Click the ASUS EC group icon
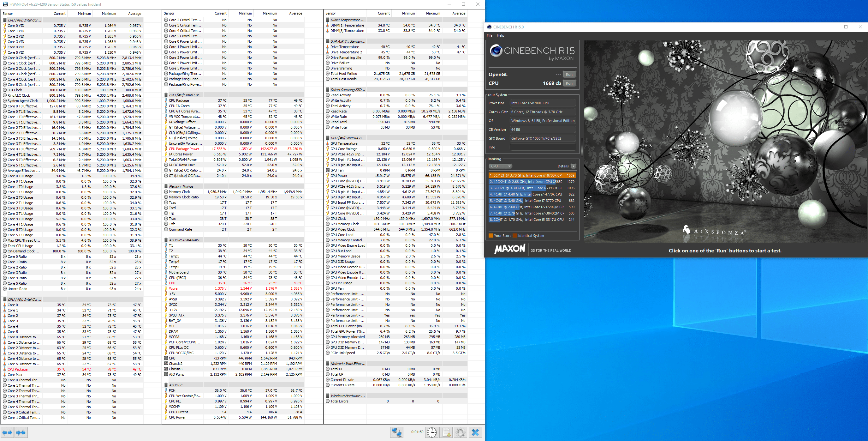Screen dimensions: 868x441 click(x=166, y=385)
